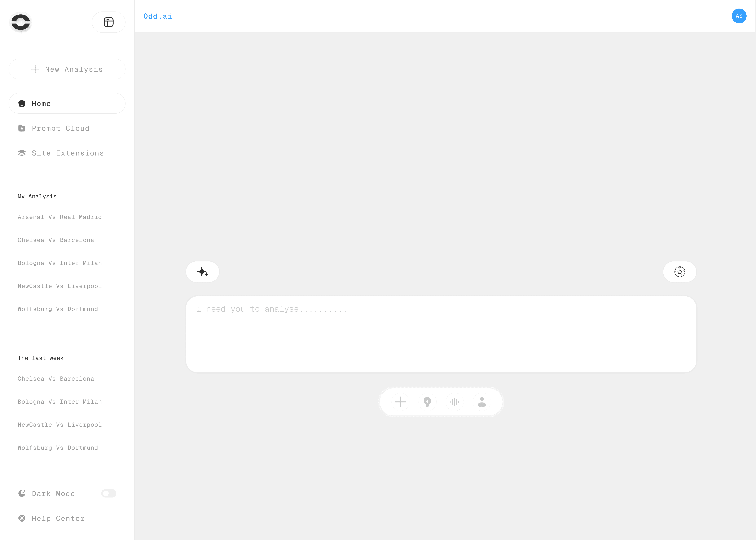This screenshot has height=540, width=756.
Task: Start a New Analysis
Action: point(67,69)
